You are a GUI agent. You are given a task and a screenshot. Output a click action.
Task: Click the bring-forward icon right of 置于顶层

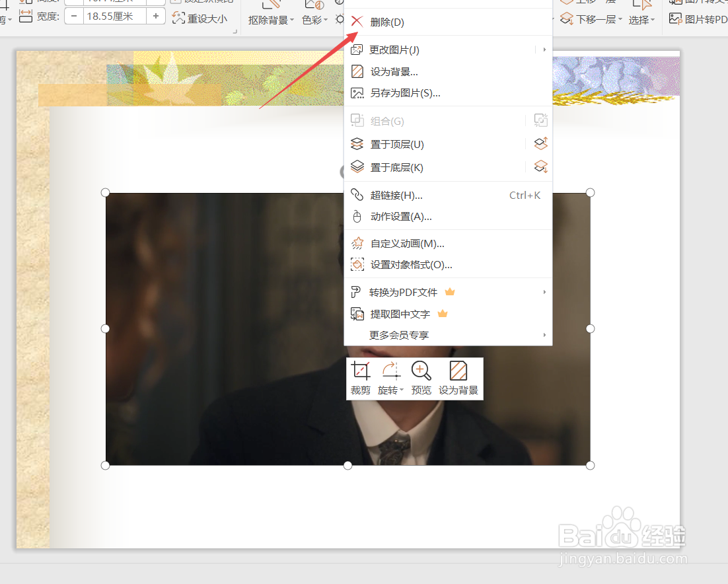pos(541,143)
